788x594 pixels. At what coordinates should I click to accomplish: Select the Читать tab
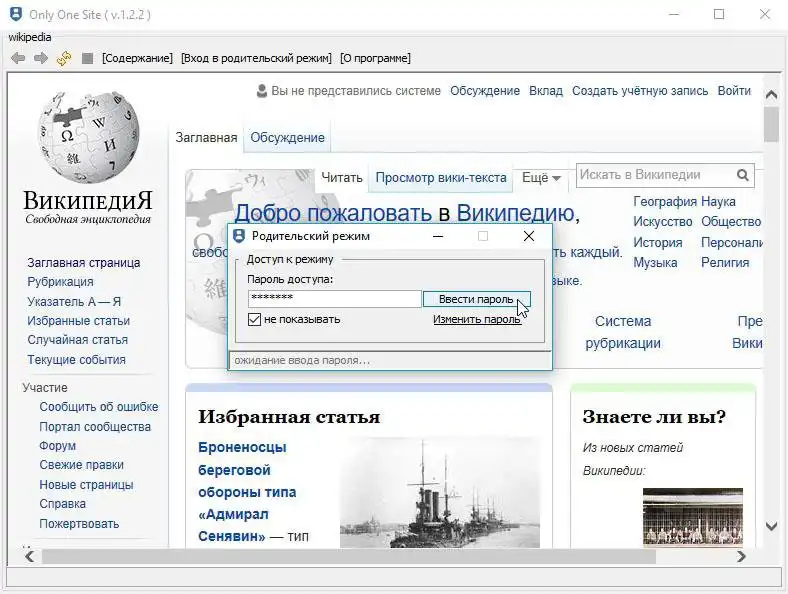click(x=342, y=177)
